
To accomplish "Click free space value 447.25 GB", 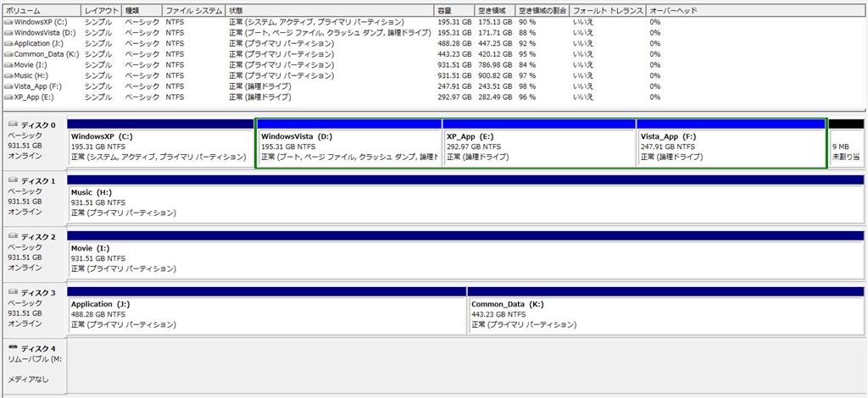I will [x=494, y=44].
